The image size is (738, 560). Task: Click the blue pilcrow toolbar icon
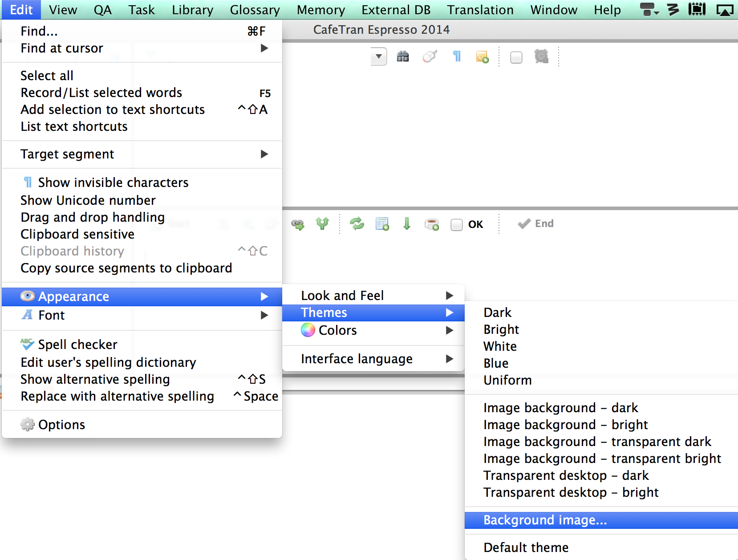coord(457,57)
